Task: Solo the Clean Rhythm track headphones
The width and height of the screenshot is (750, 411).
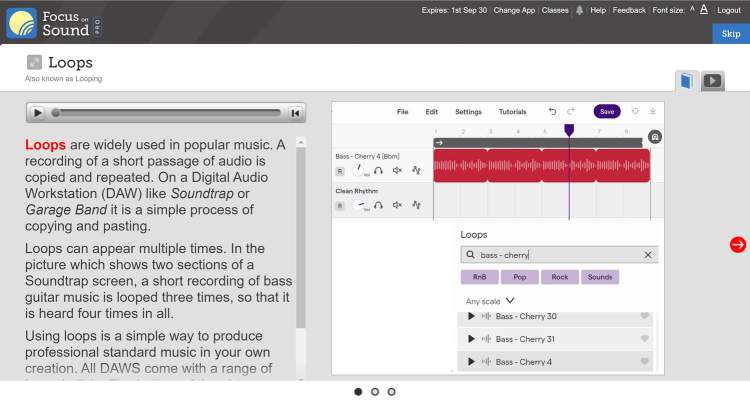Action: point(378,205)
